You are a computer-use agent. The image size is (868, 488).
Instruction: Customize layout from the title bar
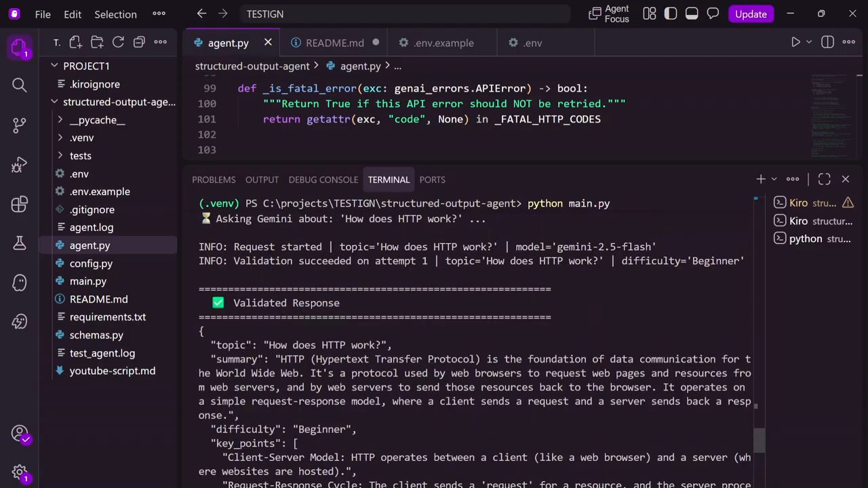click(x=649, y=14)
